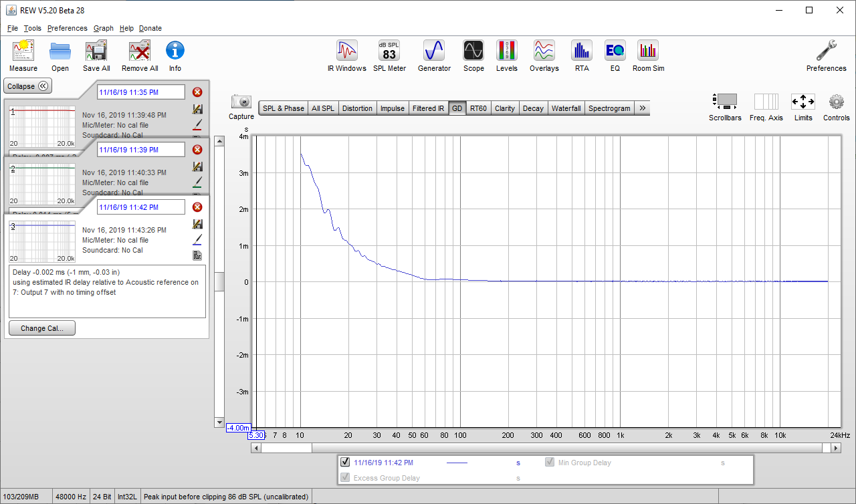
Task: Open graph Limits dialog
Action: 803,107
